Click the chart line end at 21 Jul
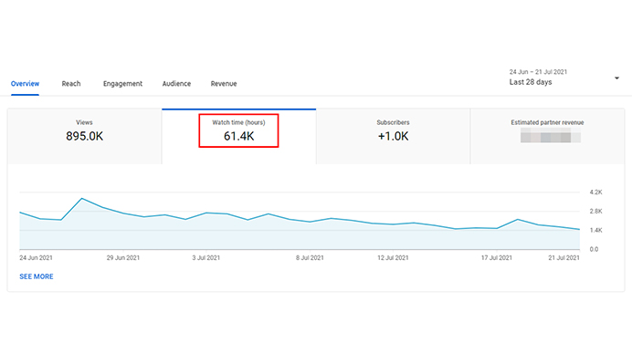This screenshot has height=364, width=632. (579, 230)
